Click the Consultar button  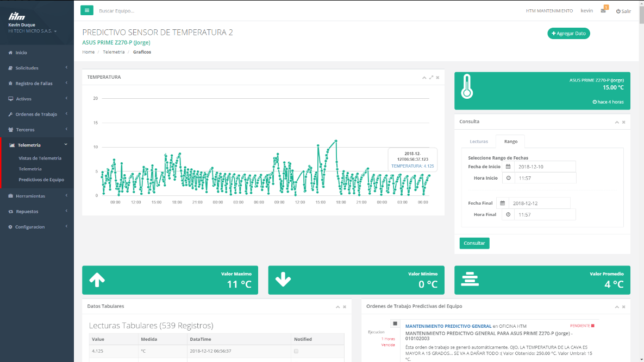pyautogui.click(x=474, y=243)
